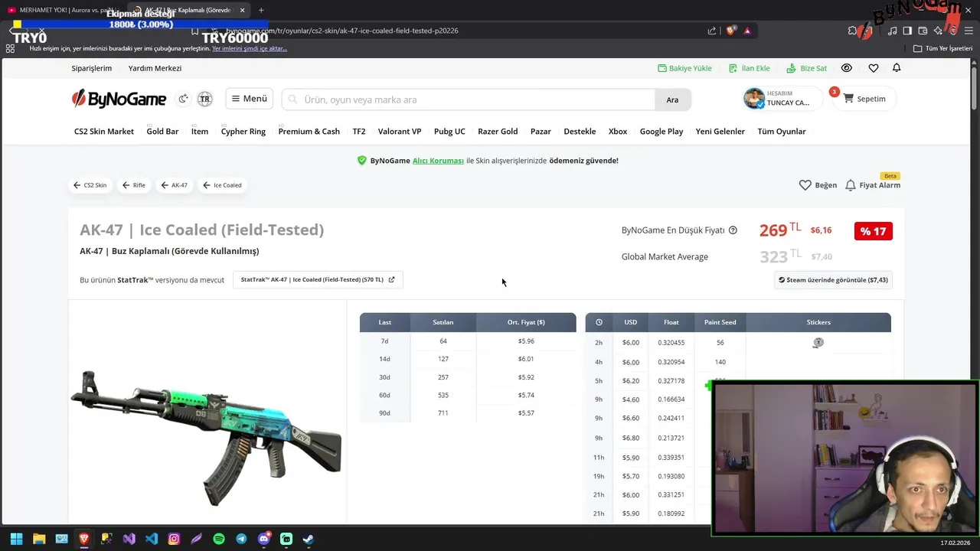Open the Pubg UC nav item
The height and width of the screenshot is (551, 980).
pos(449,132)
